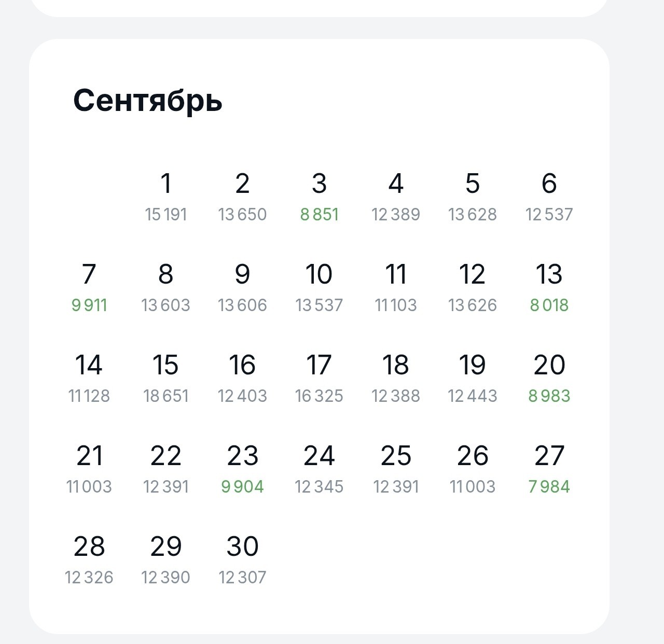Screen dimensions: 664x644
Task: Select date 19 priced 12 443
Action: [x=472, y=379]
